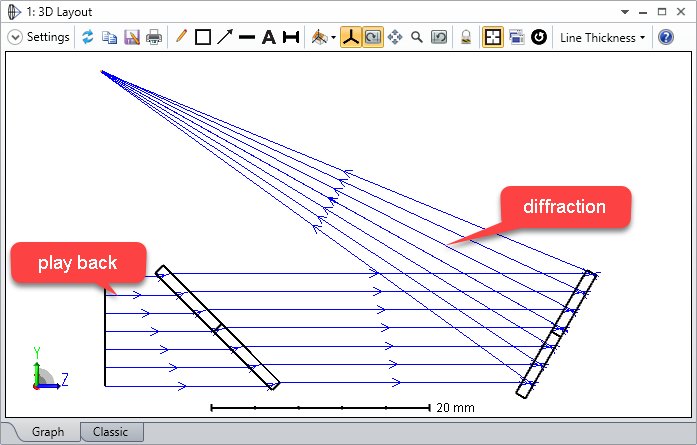Viewport: 697px width, 445px height.
Task: Copy the layout to clipboard icon
Action: tap(109, 37)
